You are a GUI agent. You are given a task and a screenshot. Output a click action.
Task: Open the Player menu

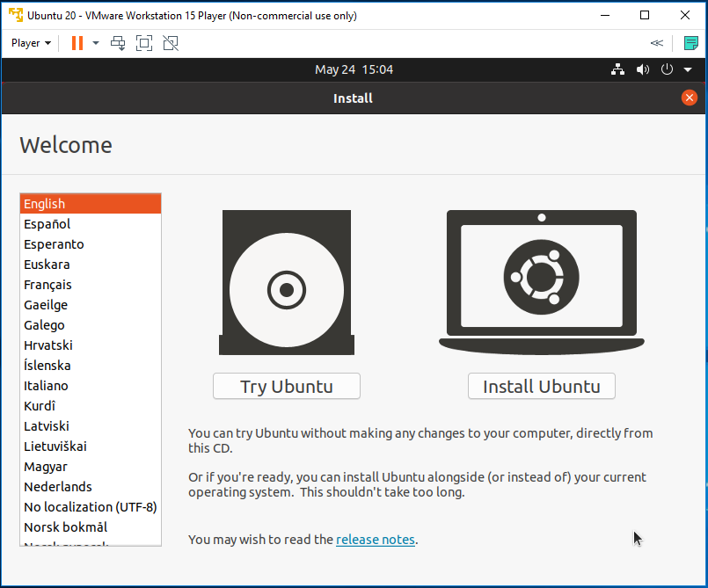pos(31,43)
